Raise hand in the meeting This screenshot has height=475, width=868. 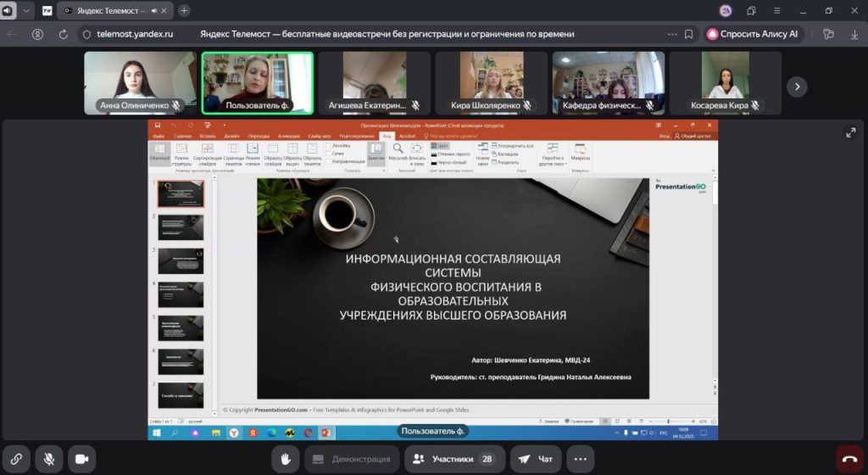(x=286, y=459)
